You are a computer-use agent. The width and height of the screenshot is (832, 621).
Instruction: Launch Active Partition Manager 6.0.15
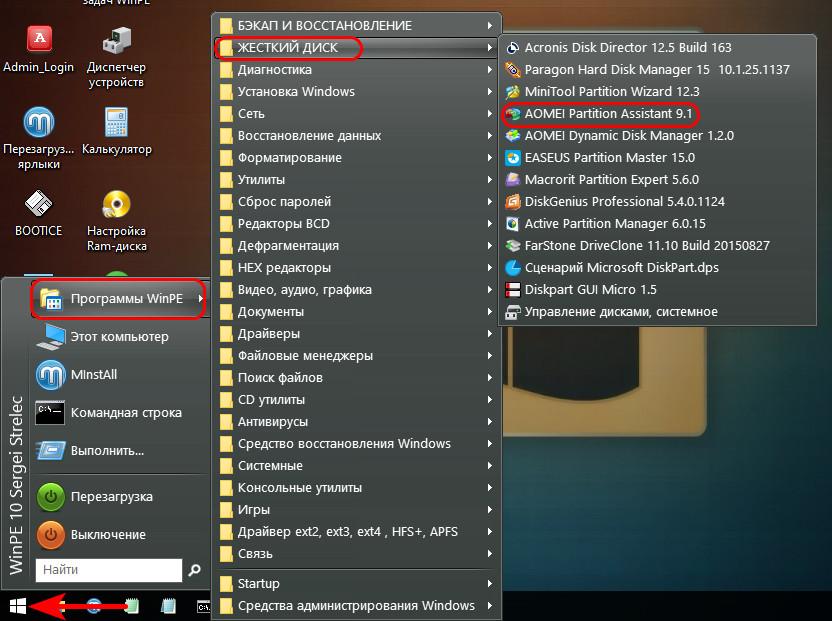tap(657, 223)
